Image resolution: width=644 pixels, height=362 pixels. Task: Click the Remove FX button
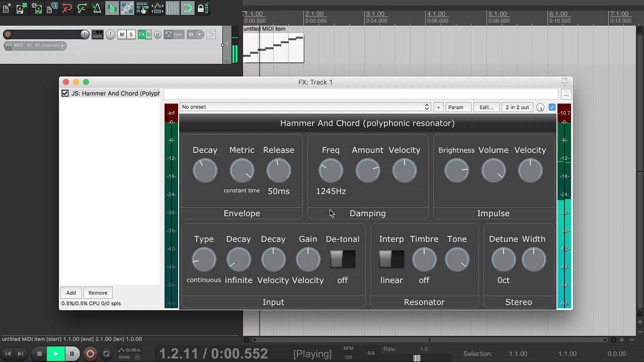[98, 293]
